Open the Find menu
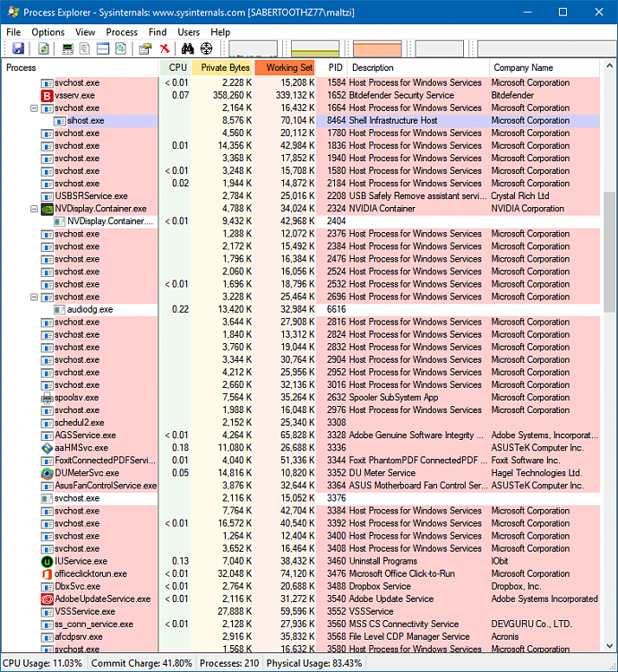 coord(157,32)
